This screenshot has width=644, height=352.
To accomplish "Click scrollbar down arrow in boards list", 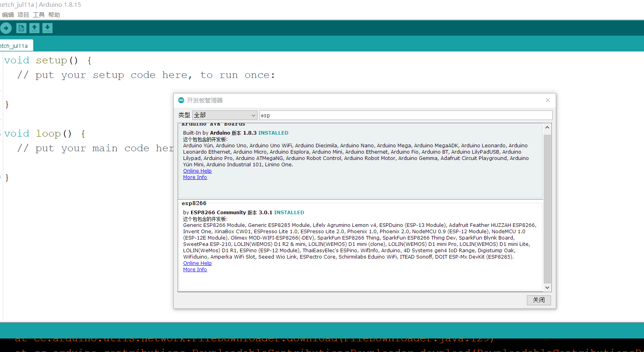I will [x=547, y=288].
